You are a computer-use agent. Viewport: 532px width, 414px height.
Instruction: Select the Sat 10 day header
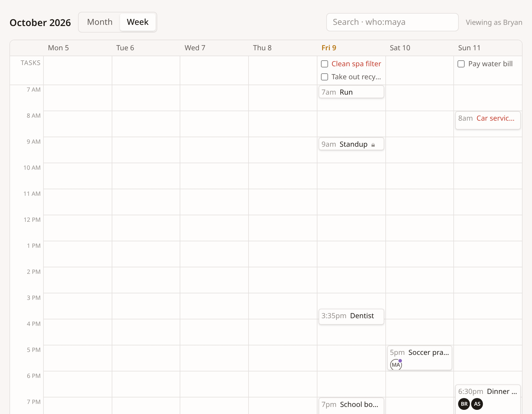click(x=400, y=48)
